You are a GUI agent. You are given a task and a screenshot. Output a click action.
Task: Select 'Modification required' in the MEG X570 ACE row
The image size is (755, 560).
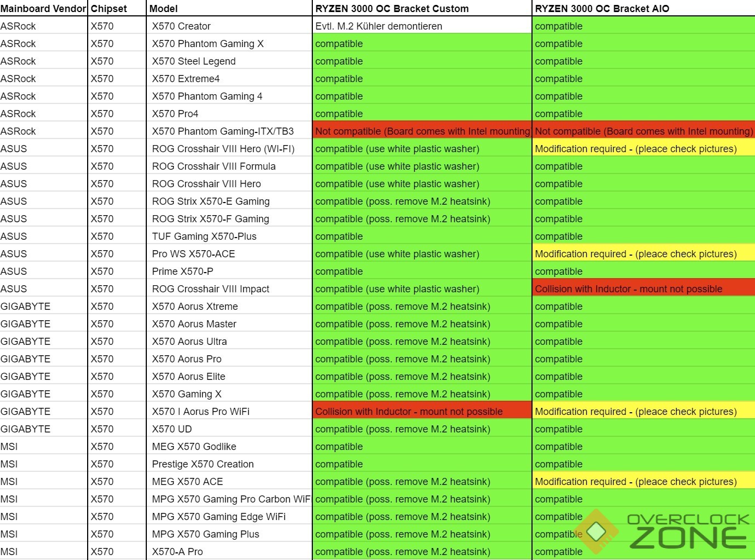click(643, 481)
